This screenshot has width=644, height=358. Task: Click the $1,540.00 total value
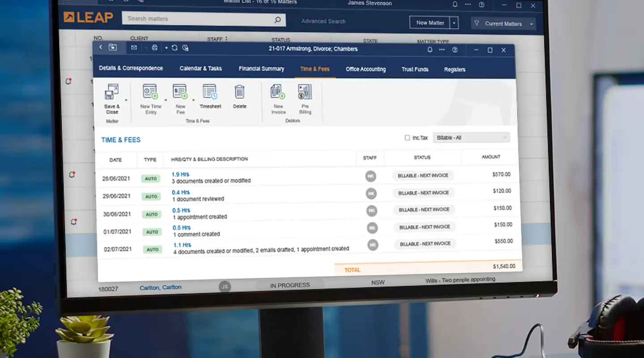pos(504,266)
